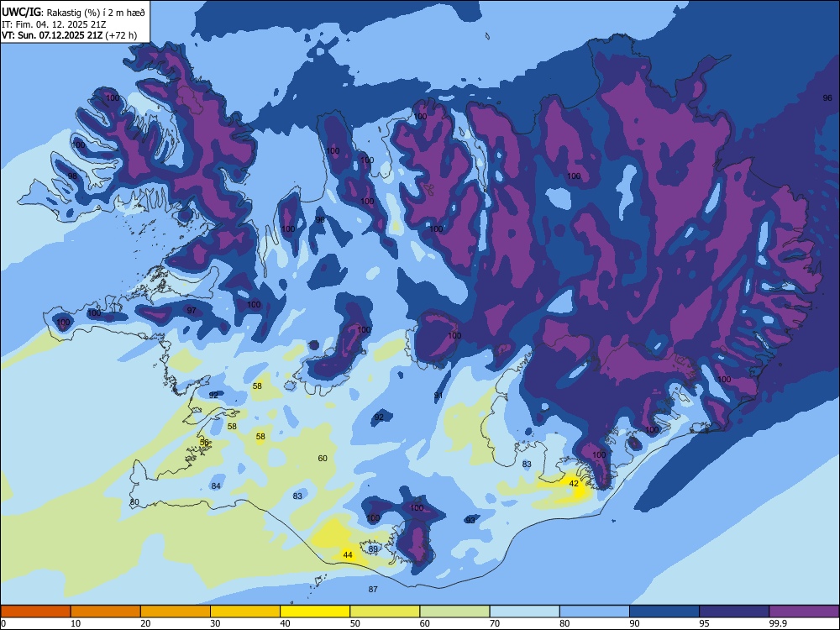Click the '70' legend scale label
This screenshot has height=630, width=840.
pos(494,623)
